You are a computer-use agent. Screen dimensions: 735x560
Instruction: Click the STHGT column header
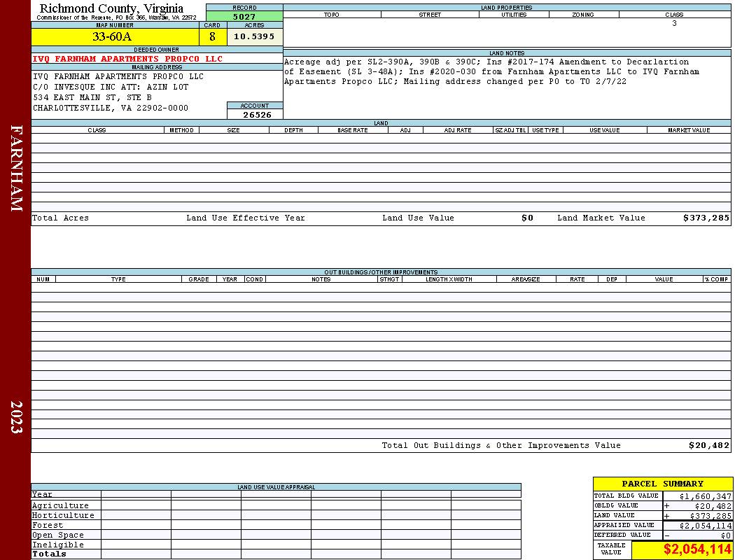pyautogui.click(x=389, y=279)
